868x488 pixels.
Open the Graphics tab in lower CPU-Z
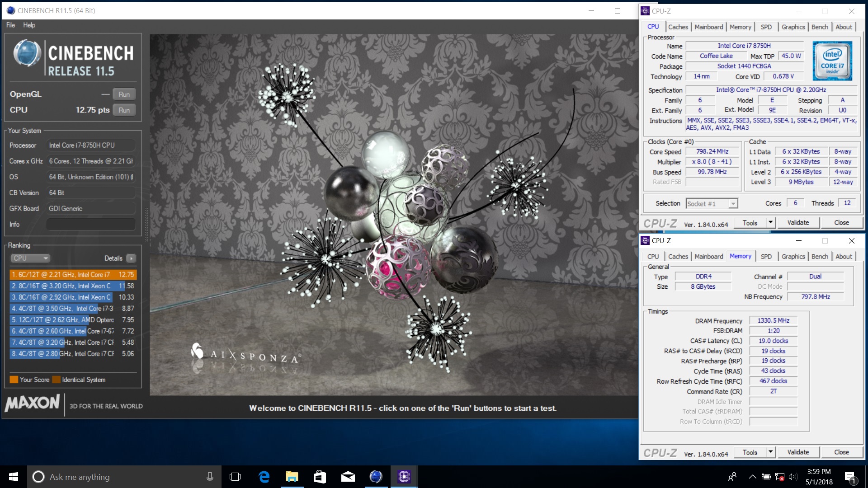coord(793,257)
